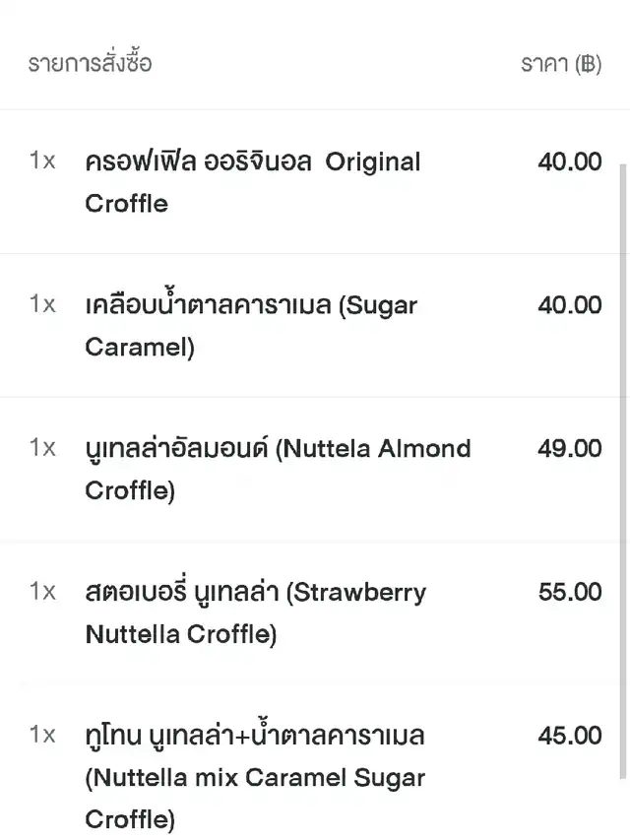Click the 1x quantity beside Sugar Caramel
Screen dimensions: 630x840
pos(42,304)
